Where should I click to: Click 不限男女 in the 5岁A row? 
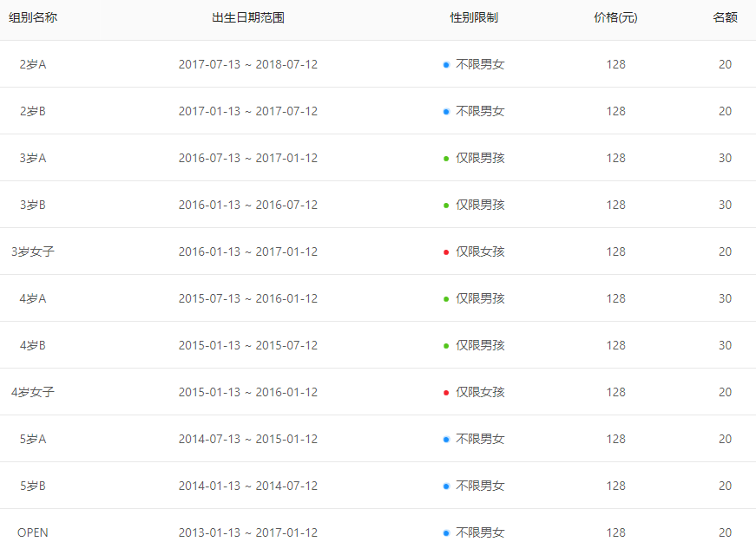point(480,439)
